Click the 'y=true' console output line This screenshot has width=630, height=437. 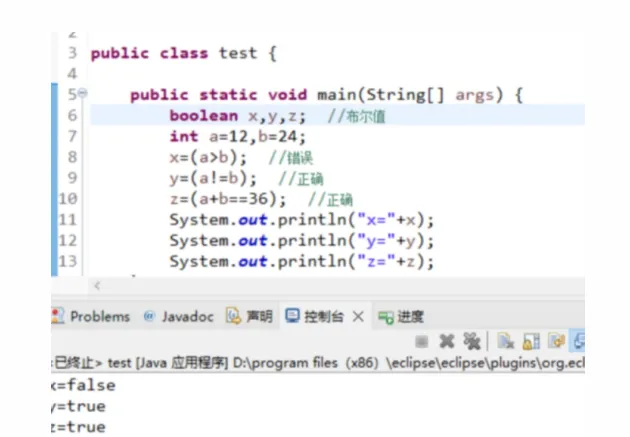[x=79, y=406]
